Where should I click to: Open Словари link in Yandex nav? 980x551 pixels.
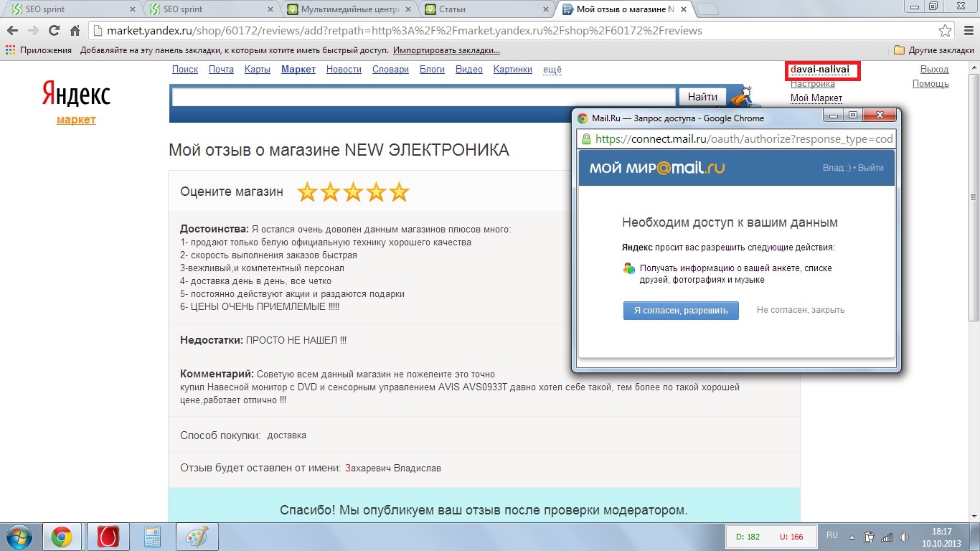click(x=390, y=70)
